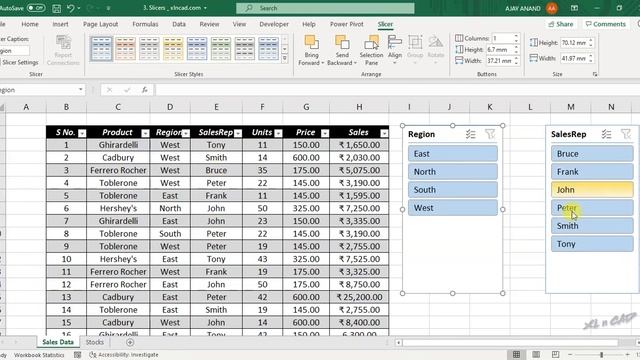The image size is (640, 360).
Task: Select the orange slicer style
Action: tap(125, 49)
